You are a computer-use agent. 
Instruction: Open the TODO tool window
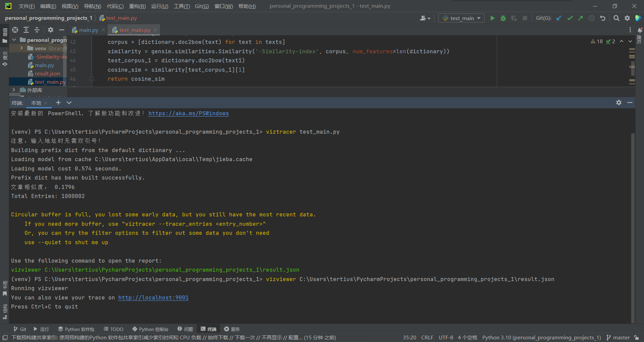tap(113, 329)
